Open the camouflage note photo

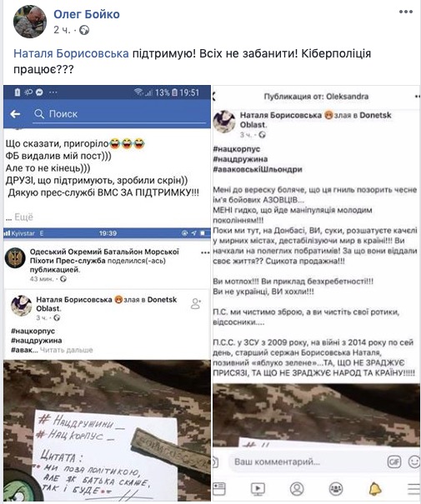(107, 431)
